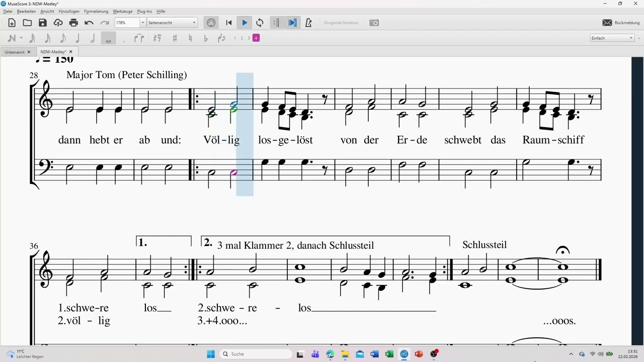Viewport: 644px width, 362px height.
Task: Open Einfach workspace dropdown
Action: pyautogui.click(x=612, y=38)
